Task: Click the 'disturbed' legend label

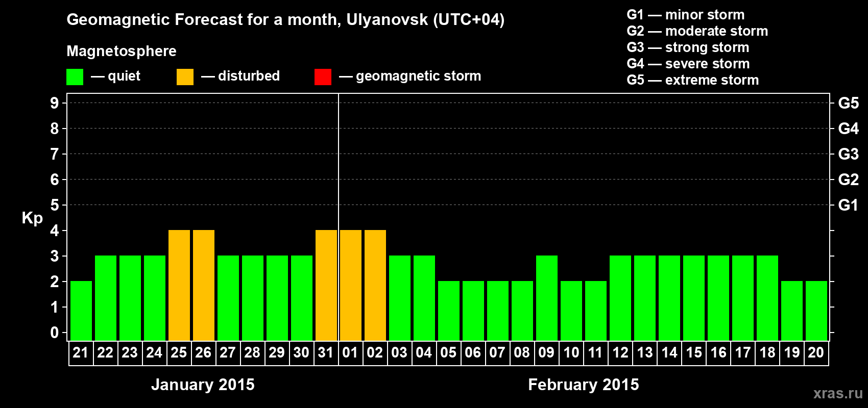Action: 249,76
